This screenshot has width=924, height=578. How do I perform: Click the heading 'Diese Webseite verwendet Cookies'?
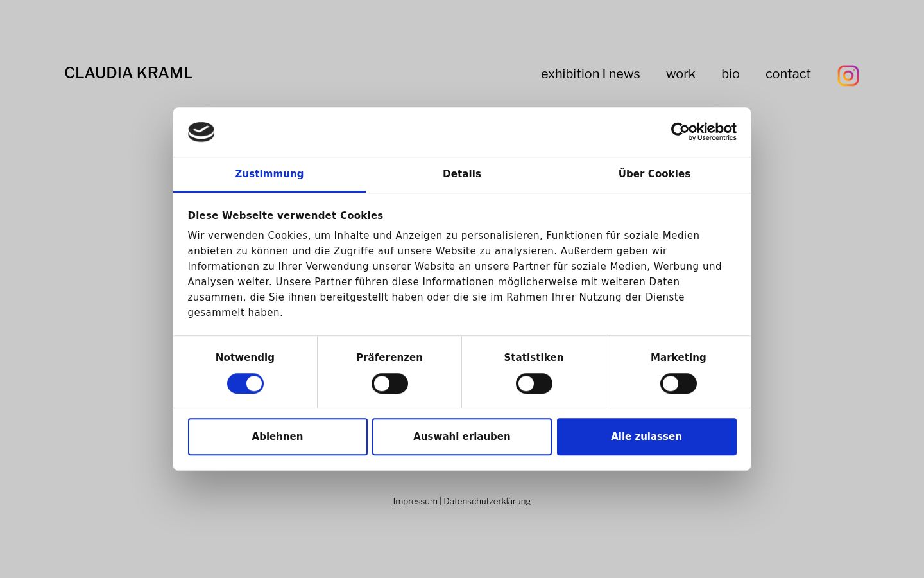(286, 216)
